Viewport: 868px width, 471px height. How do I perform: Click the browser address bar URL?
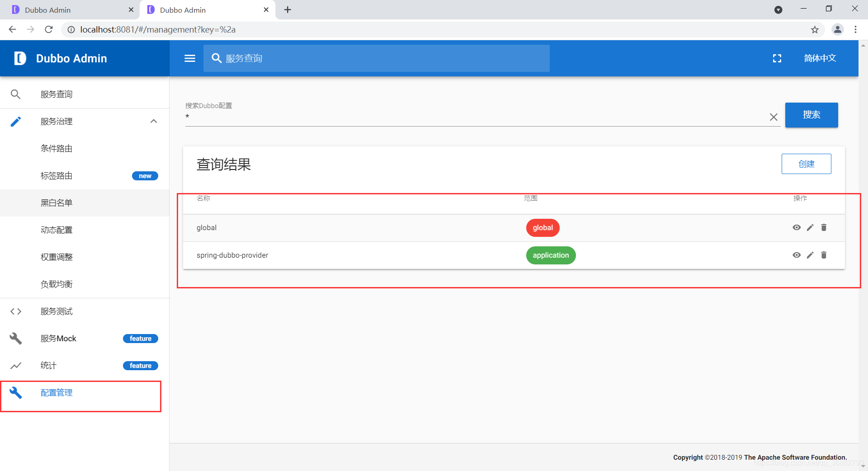[x=158, y=29]
